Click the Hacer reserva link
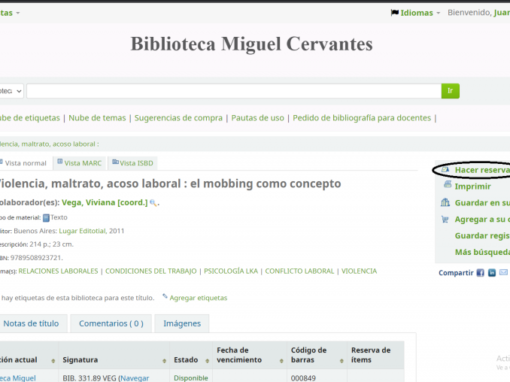Screen dimensions: 510x382 click(482, 170)
